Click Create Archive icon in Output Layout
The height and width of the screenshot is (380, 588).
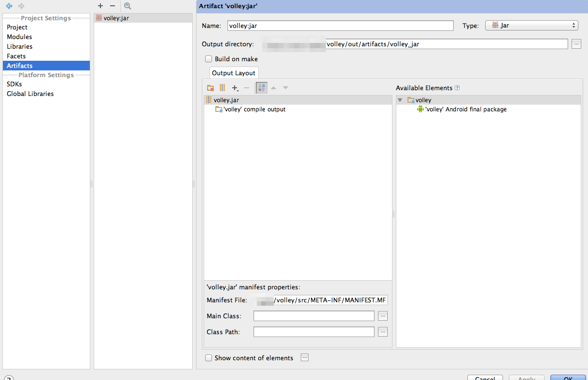pos(223,88)
